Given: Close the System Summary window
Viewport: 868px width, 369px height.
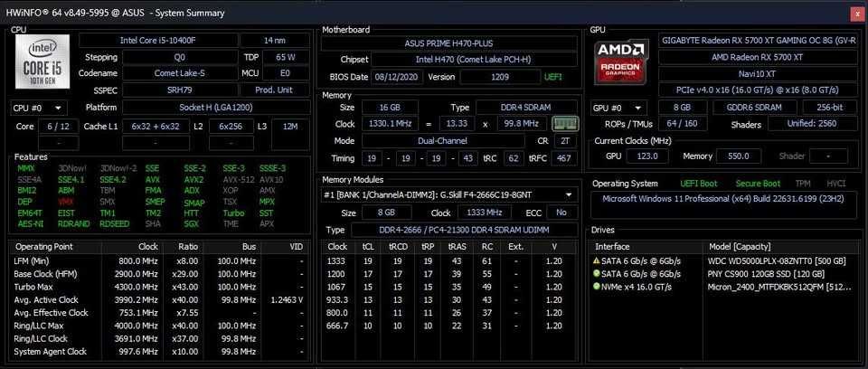Looking at the screenshot, I should (858, 15).
